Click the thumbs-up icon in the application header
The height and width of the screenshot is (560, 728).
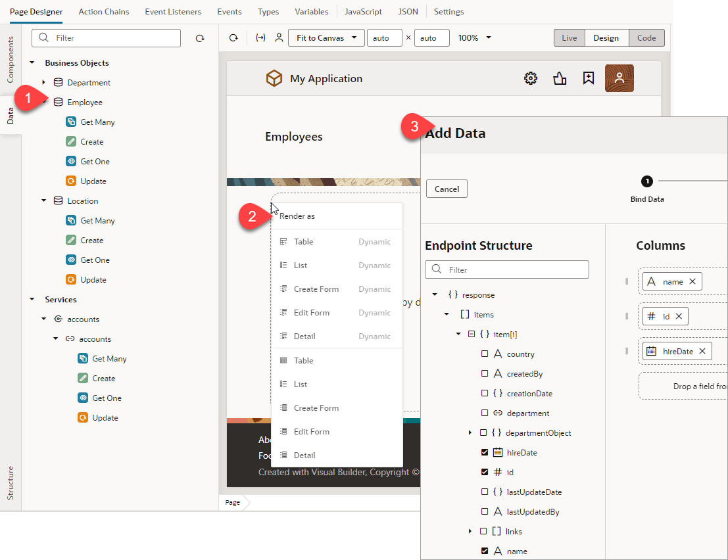[560, 78]
